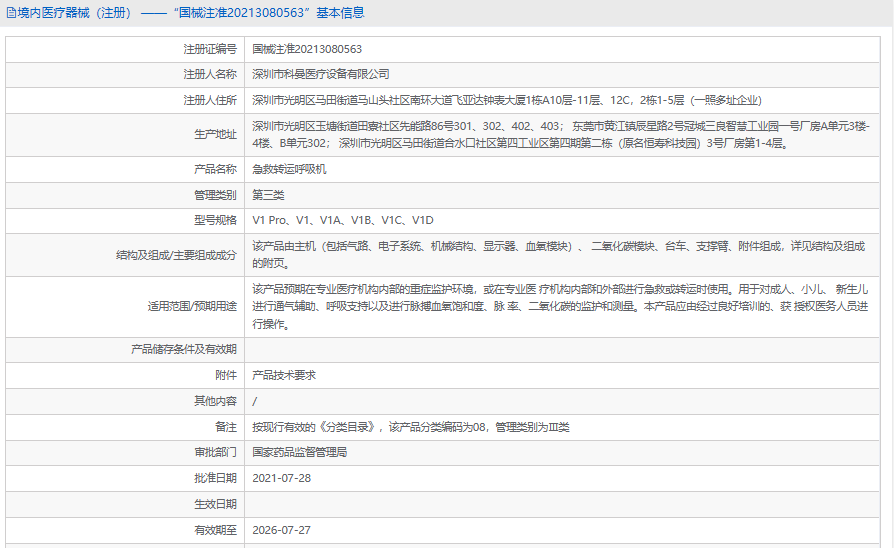The width and height of the screenshot is (894, 548).
Task: Click the document icon in the header title
Action: [11, 13]
